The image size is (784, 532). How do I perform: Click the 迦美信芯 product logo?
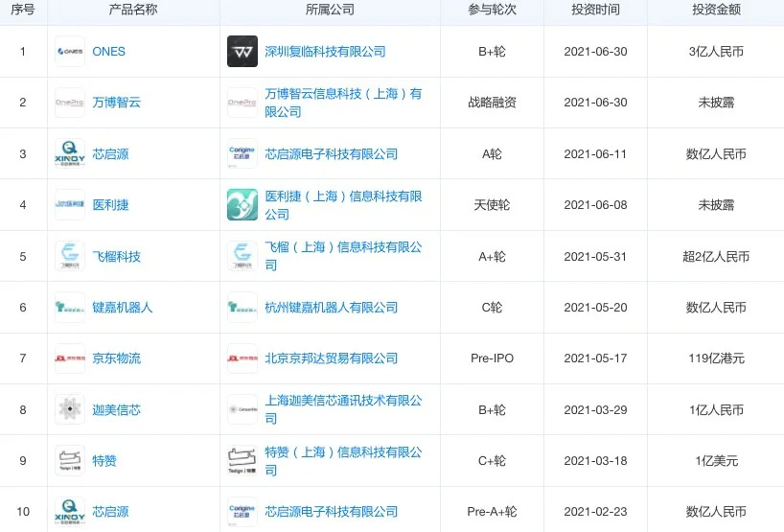click(70, 409)
